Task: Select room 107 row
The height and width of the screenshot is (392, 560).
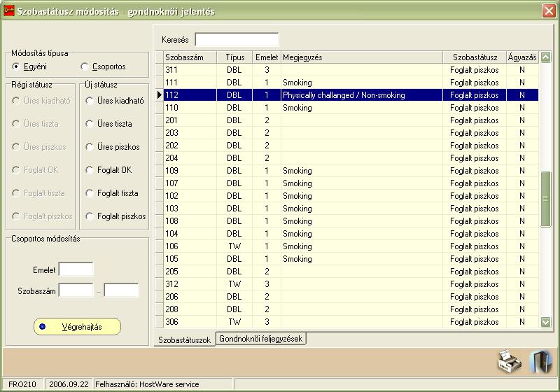Action: pos(351,183)
